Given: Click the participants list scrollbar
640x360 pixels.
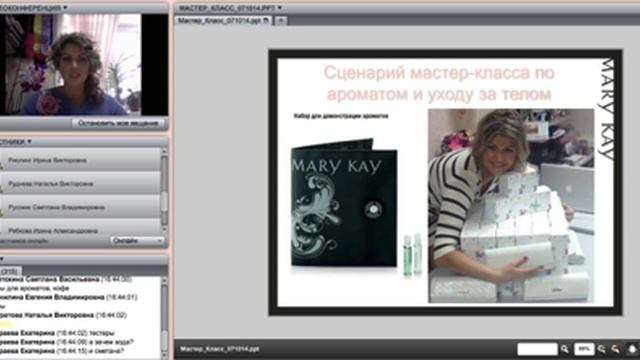Looking at the screenshot, I should (164, 190).
